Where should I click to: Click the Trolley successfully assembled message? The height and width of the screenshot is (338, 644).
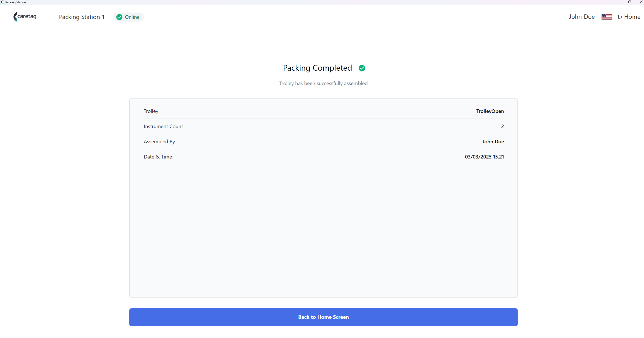323,83
